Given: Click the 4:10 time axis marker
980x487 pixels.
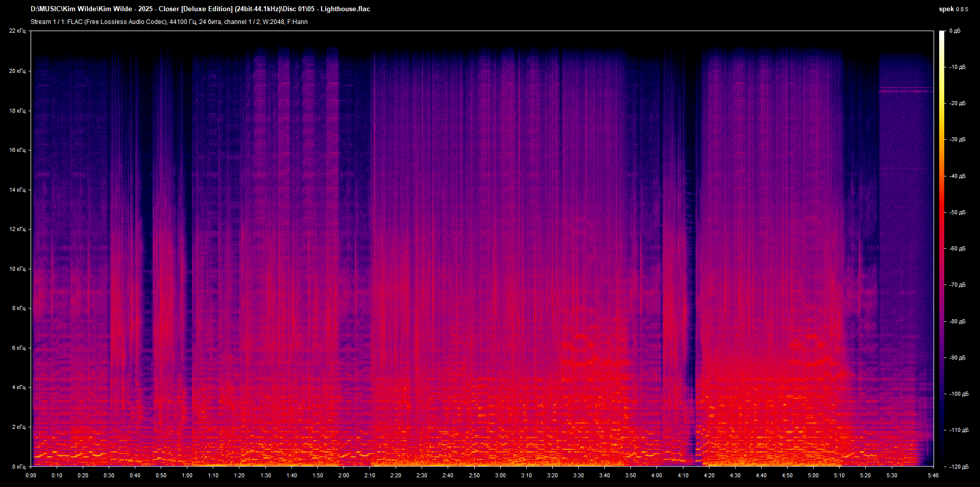Looking at the screenshot, I should point(683,475).
